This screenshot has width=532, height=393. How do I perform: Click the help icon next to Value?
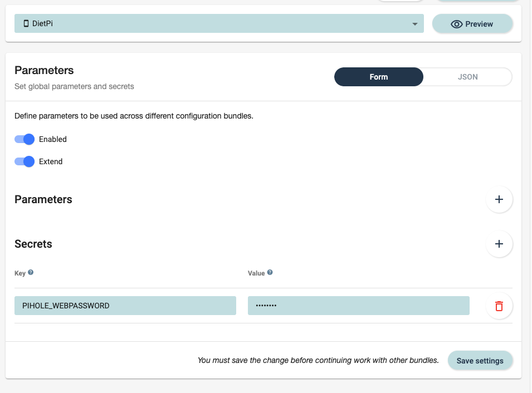tap(270, 273)
